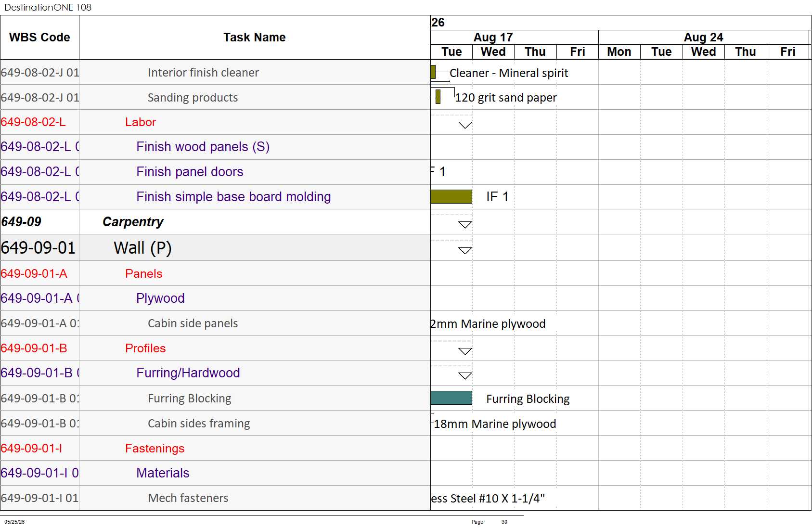Image resolution: width=812 pixels, height=528 pixels.
Task: Click the Mon day header under Aug 24
Action: [619, 52]
